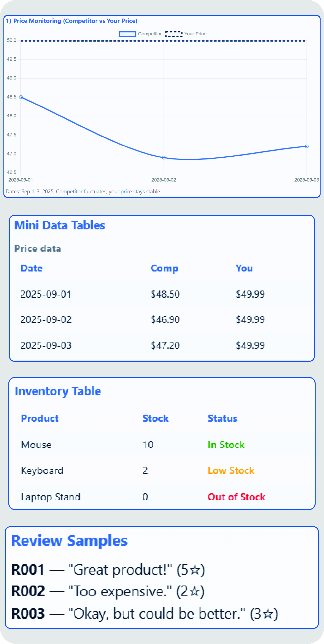Click the orange Low Stock status
Screen dimensions: 324x644
pos(231,471)
